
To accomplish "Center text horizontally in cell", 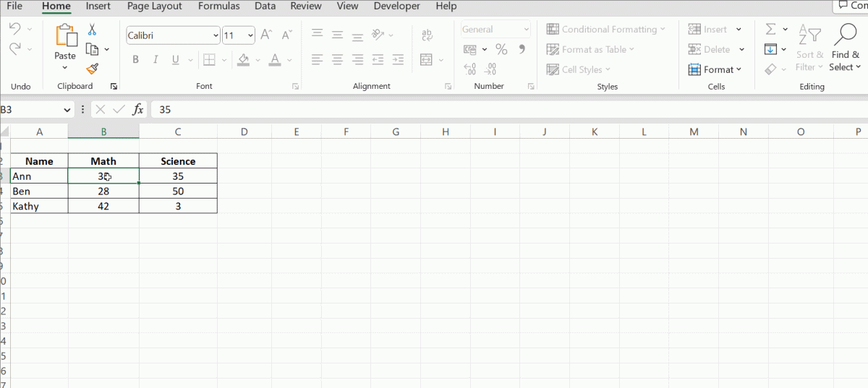I will click(x=337, y=60).
